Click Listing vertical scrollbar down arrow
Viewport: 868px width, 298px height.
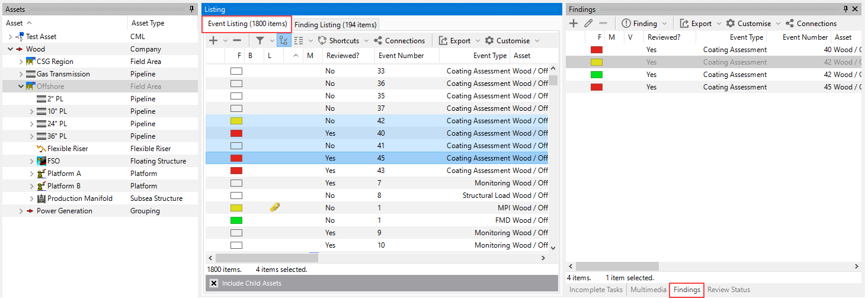click(553, 247)
